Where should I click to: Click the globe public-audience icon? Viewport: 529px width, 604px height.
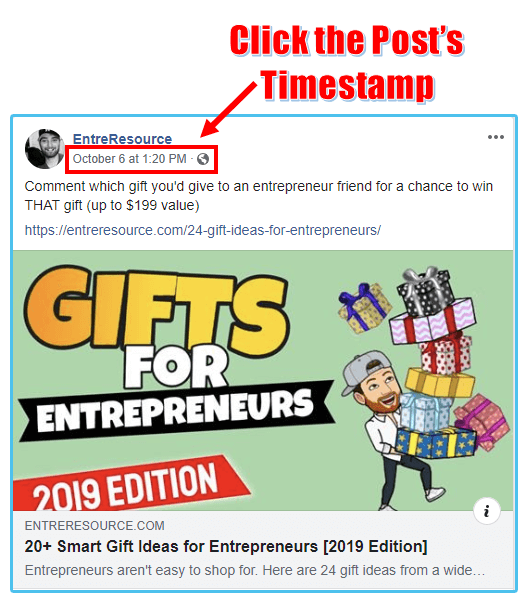[203, 159]
